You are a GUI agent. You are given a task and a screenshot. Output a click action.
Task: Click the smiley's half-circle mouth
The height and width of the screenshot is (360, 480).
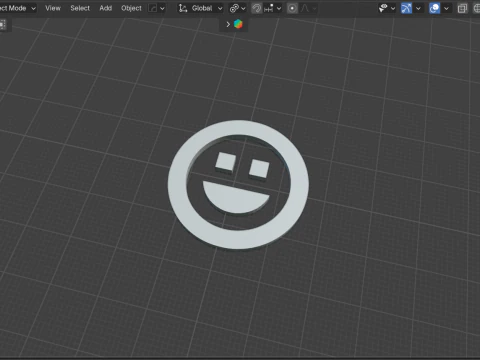tap(236, 198)
